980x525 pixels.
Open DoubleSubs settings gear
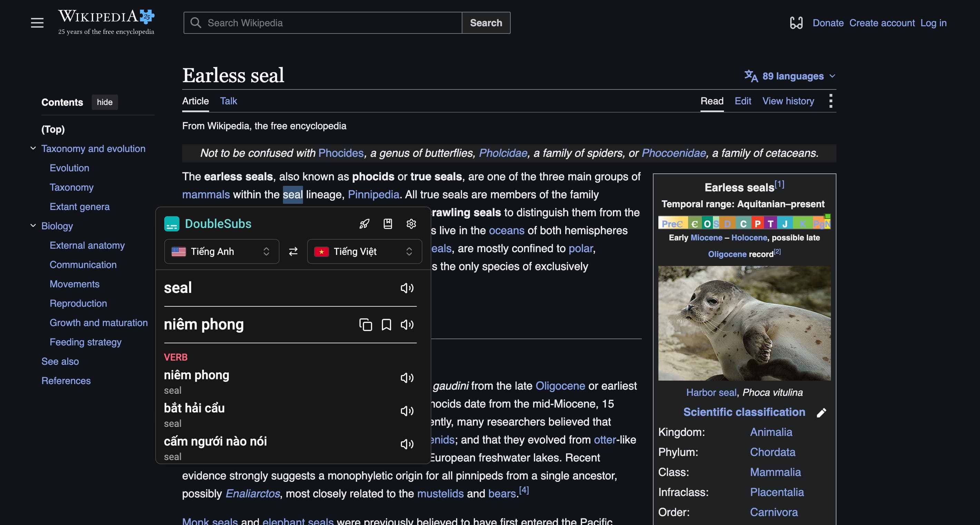[x=411, y=224]
